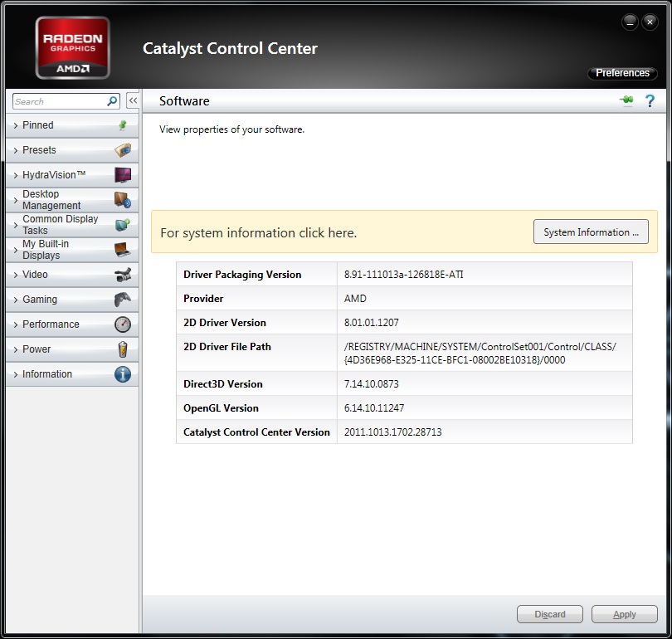The width and height of the screenshot is (672, 639).
Task: Close the Catalyst Control Center window
Action: coord(650,22)
